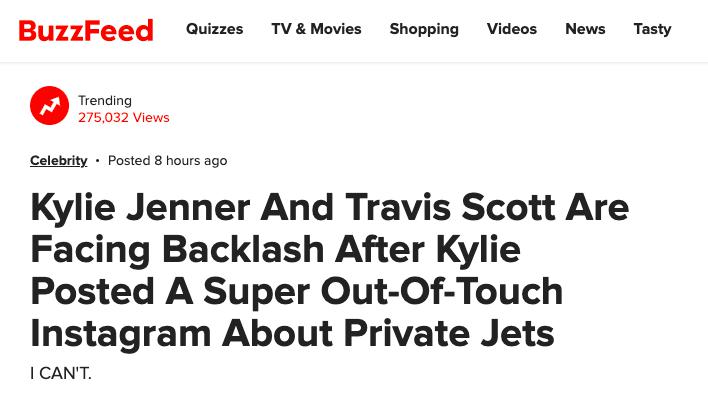
Task: Click the Celebrity category link
Action: (59, 161)
